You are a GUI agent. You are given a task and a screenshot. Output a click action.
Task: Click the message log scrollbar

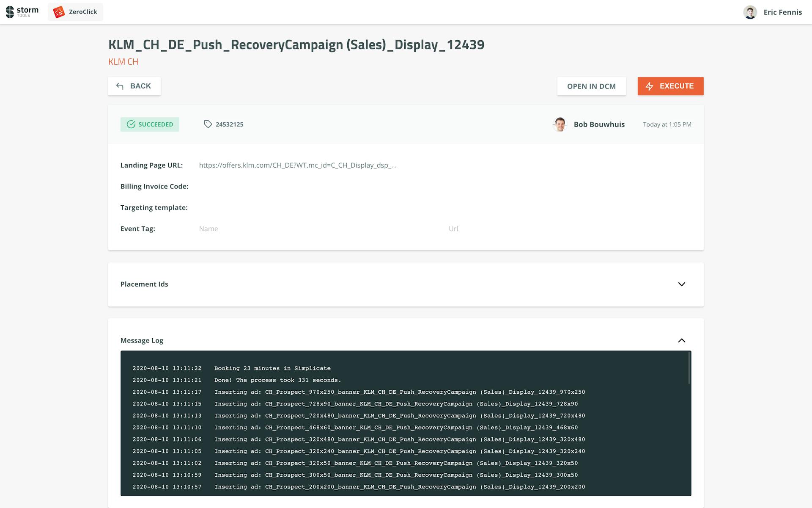point(689,368)
